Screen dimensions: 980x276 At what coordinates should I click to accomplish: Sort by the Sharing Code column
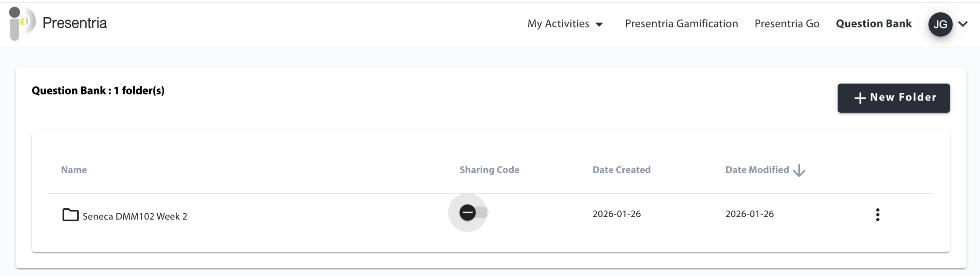(x=489, y=170)
